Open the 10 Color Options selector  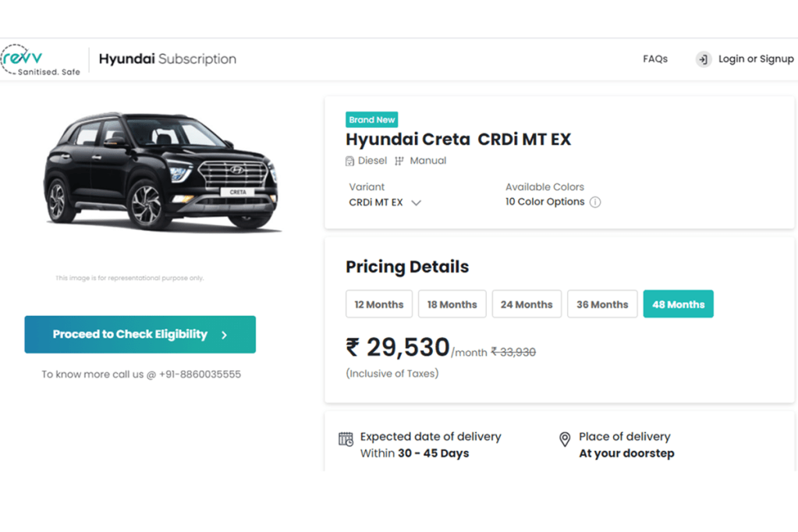(x=544, y=201)
